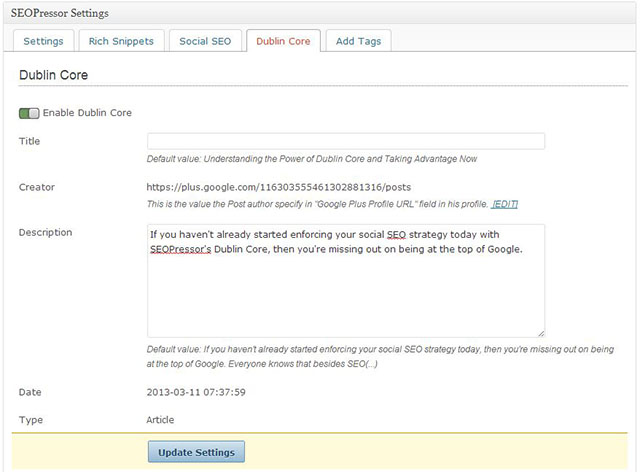Click the Date field label
640x472 pixels.
[x=30, y=392]
